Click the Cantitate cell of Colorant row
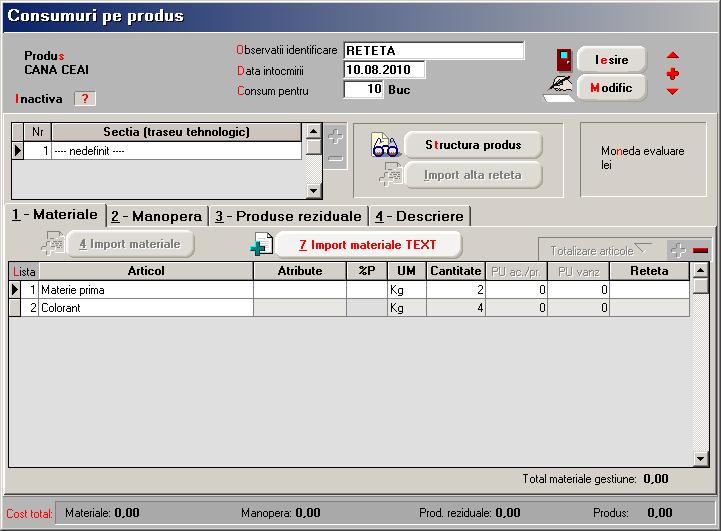 [456, 308]
